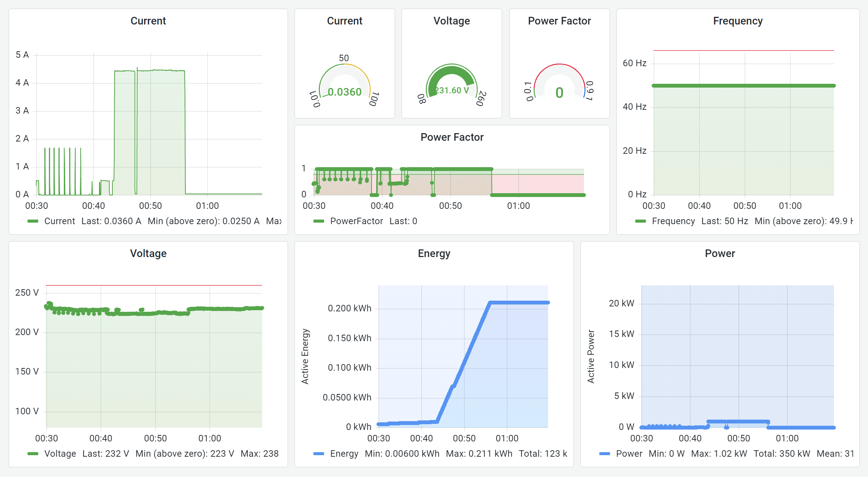Open the Frequency panel title menu

737,21
